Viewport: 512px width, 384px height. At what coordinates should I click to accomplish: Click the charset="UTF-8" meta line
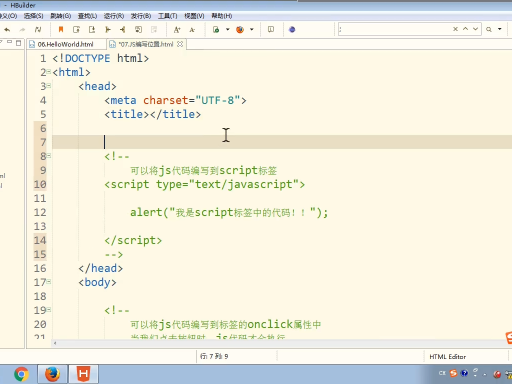175,100
